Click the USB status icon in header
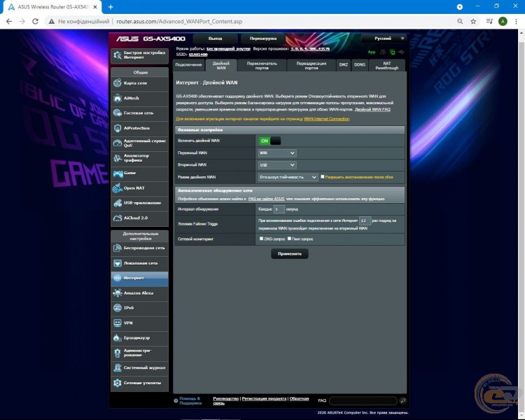 (401, 52)
